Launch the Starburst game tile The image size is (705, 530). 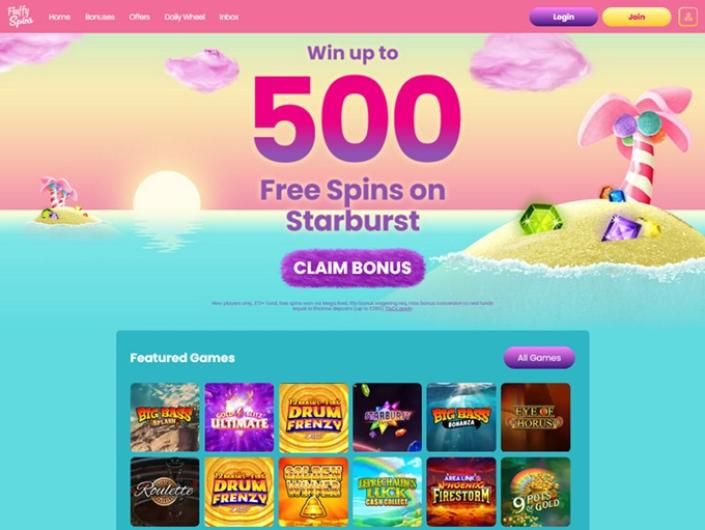[x=388, y=417]
